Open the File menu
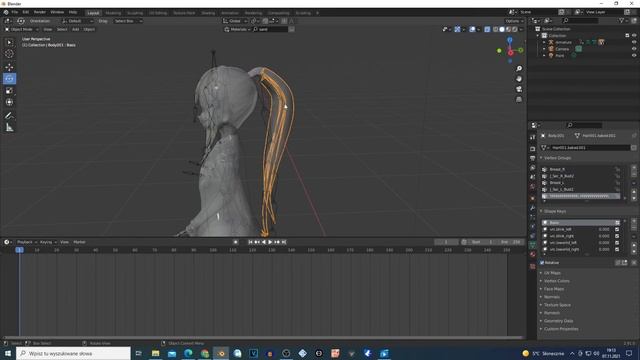This screenshot has height=360, width=640. [15, 12]
